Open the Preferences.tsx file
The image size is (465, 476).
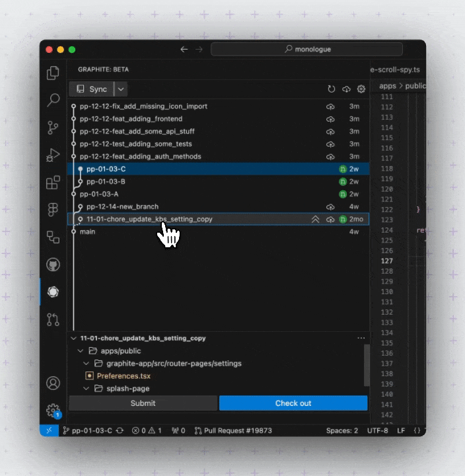124,376
